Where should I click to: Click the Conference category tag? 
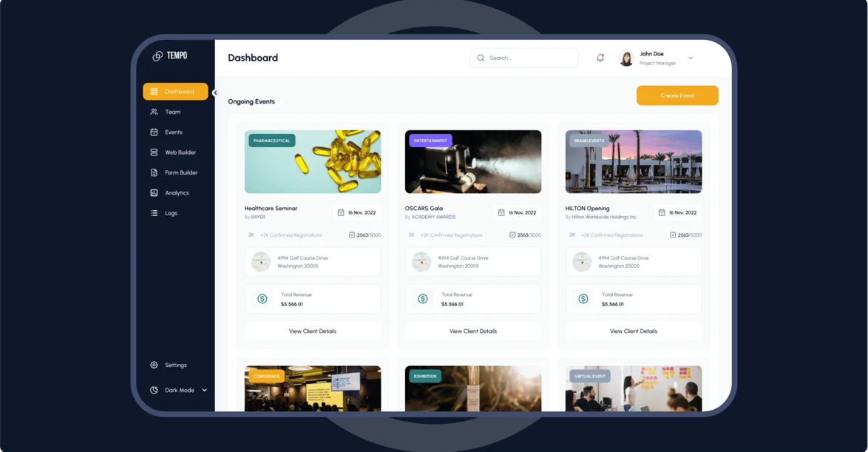(x=266, y=376)
